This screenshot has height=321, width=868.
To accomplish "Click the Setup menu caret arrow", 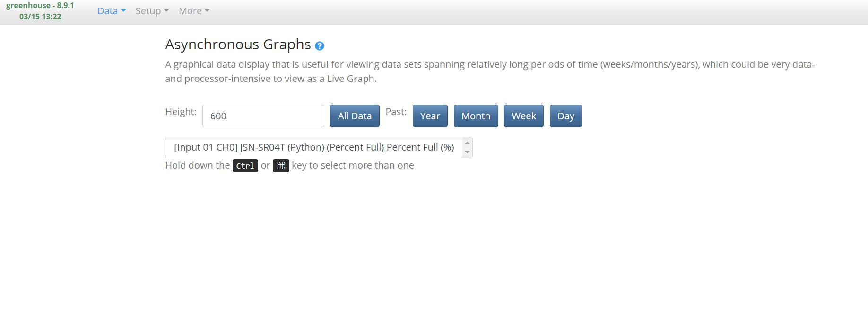I will click(x=166, y=11).
